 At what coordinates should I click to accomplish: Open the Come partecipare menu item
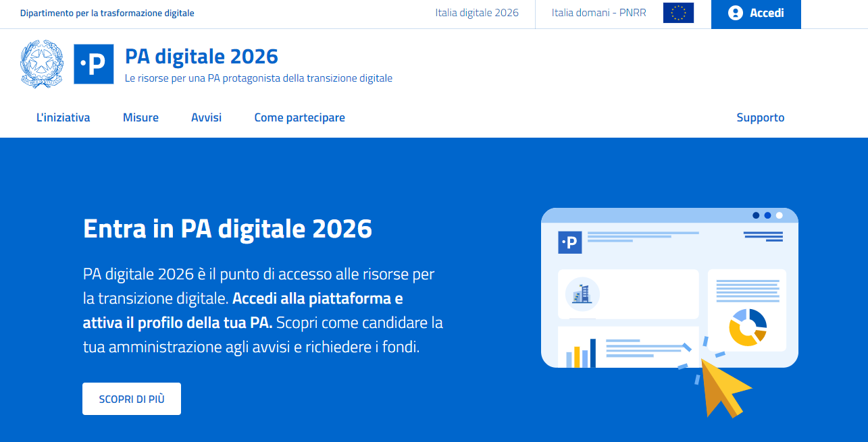tap(299, 117)
